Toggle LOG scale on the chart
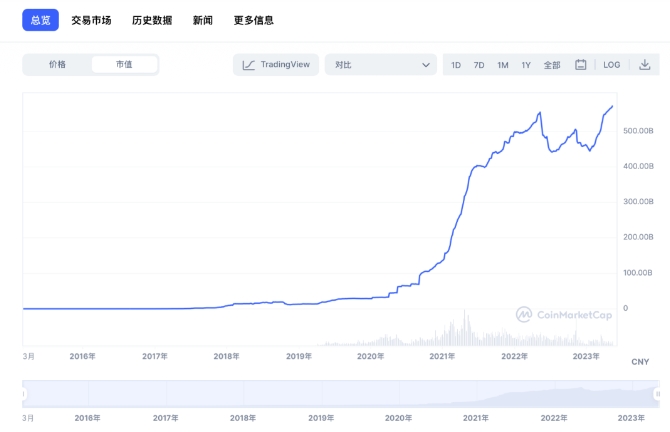 coord(611,65)
